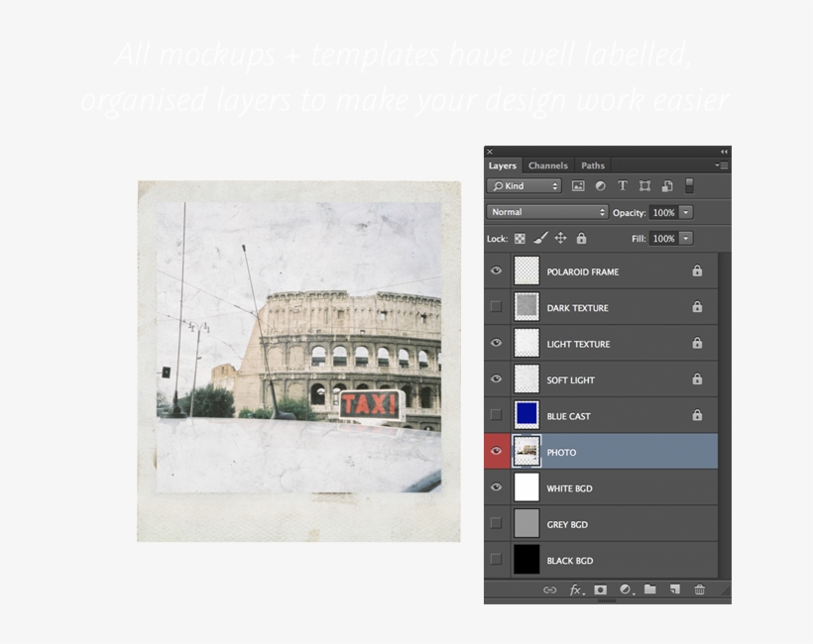The image size is (813, 644).
Task: Open the Layers panel menu
Action: [725, 164]
